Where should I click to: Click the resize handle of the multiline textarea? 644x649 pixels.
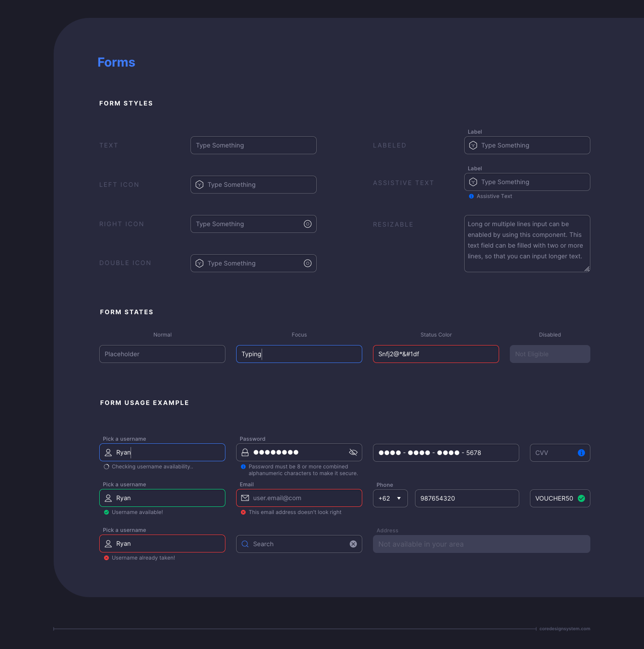coord(587,269)
